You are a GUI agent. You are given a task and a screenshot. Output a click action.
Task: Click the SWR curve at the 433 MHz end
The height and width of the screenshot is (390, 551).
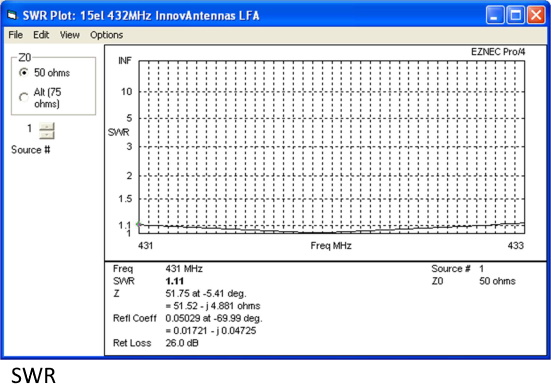[524, 223]
